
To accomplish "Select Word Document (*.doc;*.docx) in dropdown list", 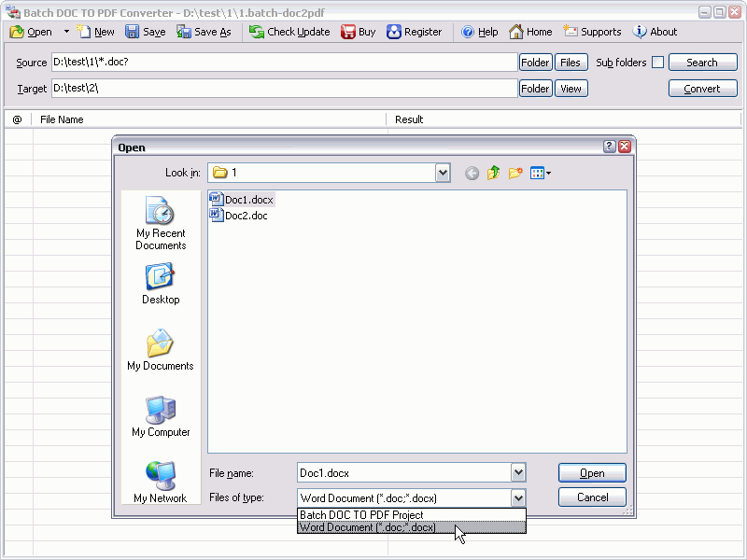I will tap(412, 527).
